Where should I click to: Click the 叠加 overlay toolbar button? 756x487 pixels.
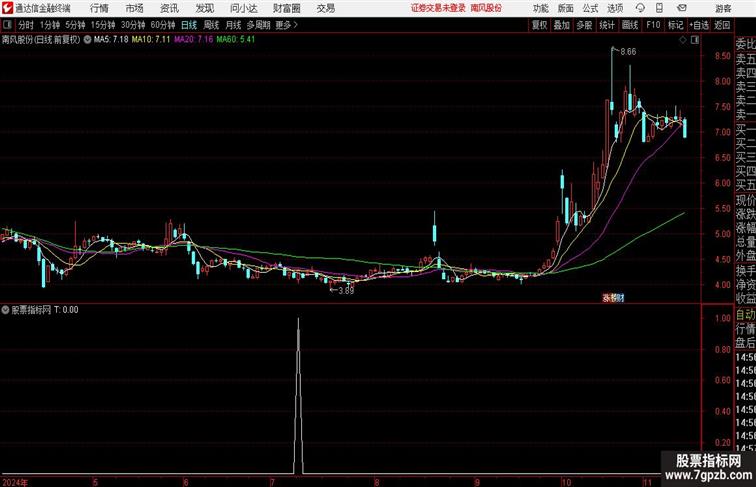[562, 25]
